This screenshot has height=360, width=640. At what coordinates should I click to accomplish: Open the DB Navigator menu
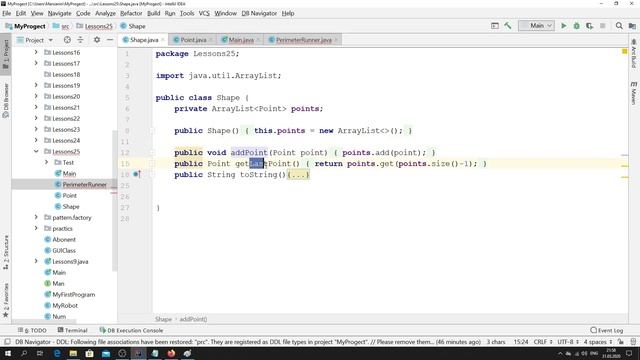coord(259,13)
